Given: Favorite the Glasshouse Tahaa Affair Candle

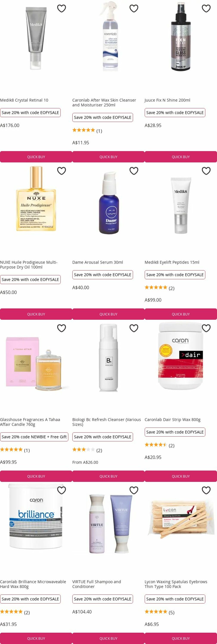Looking at the screenshot, I should pyautogui.click(x=61, y=328).
